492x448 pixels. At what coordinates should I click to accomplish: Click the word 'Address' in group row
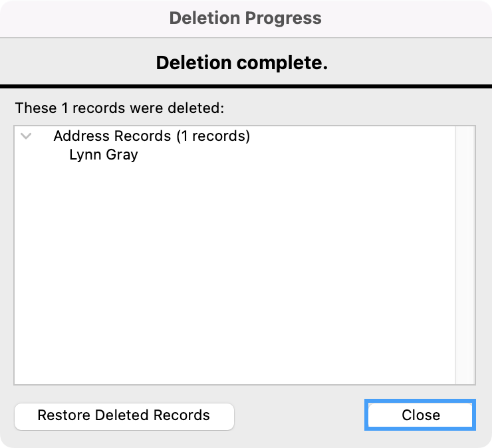(x=79, y=136)
